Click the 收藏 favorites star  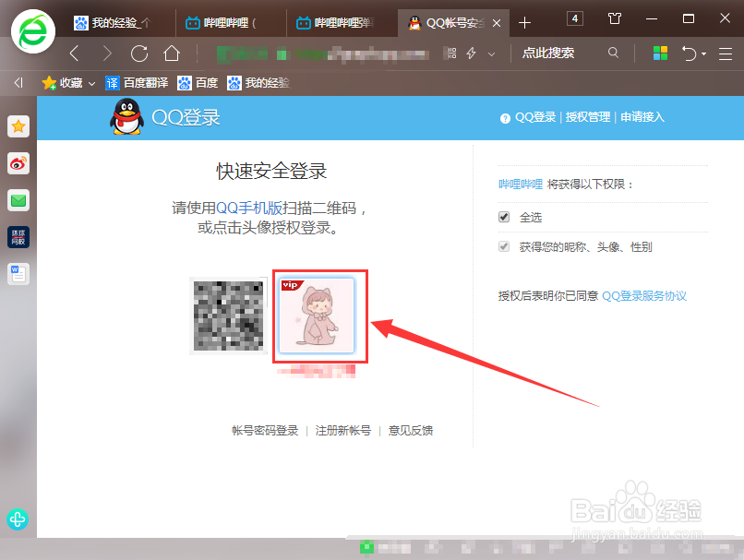point(49,83)
